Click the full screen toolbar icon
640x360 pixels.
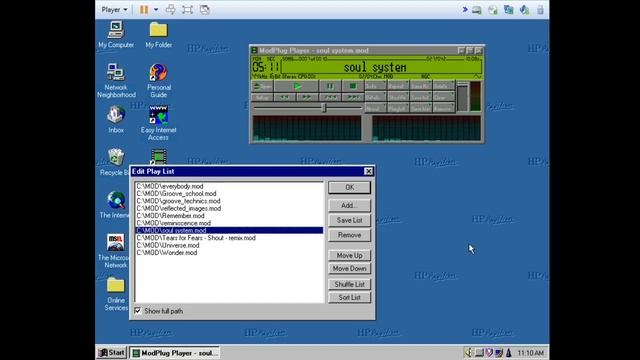click(187, 9)
